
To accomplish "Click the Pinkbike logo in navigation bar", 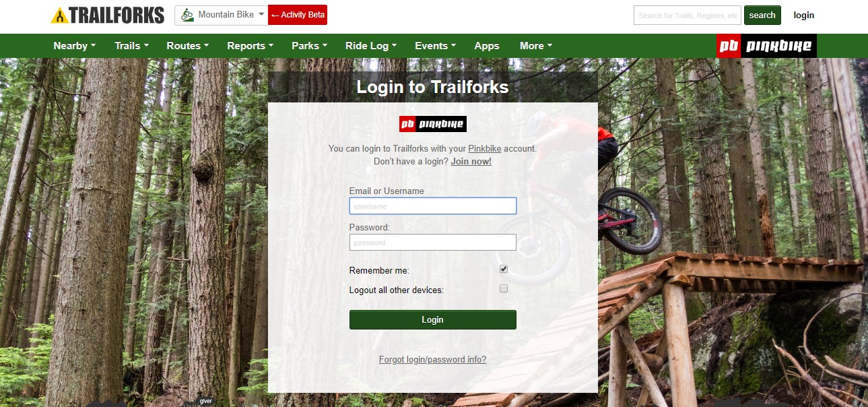I will (766, 46).
